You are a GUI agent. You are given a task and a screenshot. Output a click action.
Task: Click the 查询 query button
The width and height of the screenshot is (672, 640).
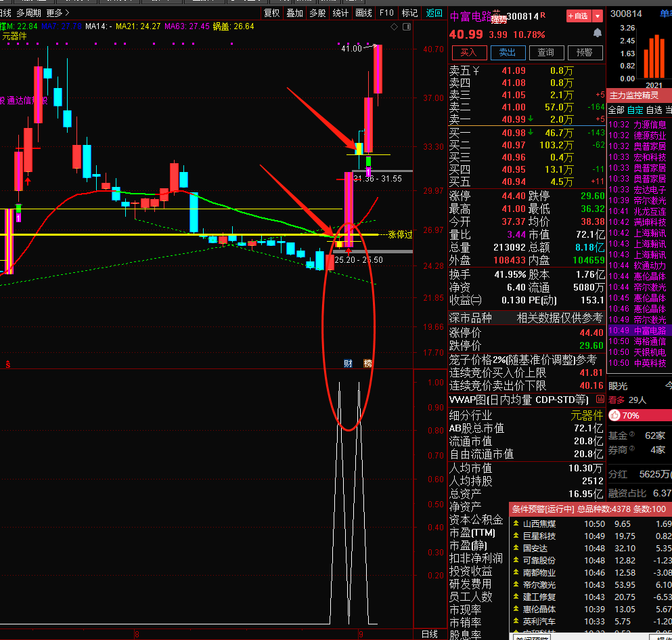pos(546,53)
